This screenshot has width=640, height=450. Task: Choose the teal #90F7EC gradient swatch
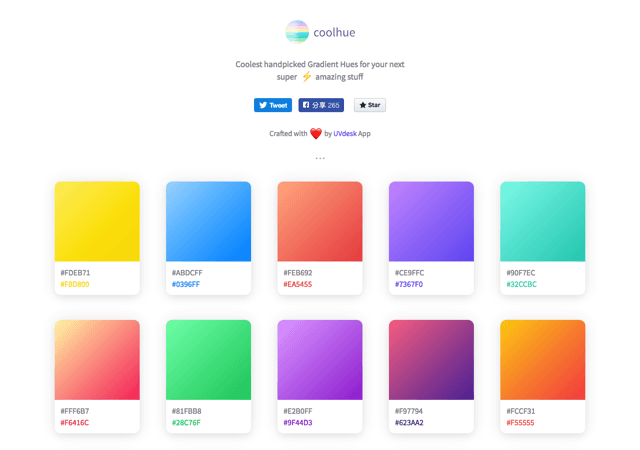click(x=543, y=221)
